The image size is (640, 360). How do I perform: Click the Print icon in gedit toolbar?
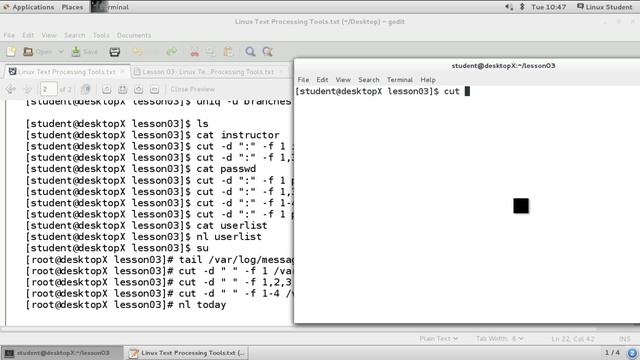(115, 52)
